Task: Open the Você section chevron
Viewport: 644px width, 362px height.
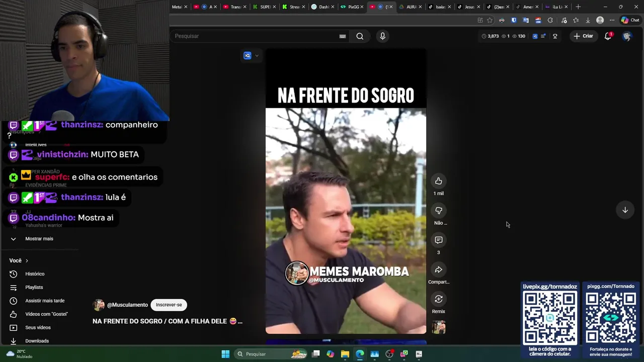Action: pos(27,260)
